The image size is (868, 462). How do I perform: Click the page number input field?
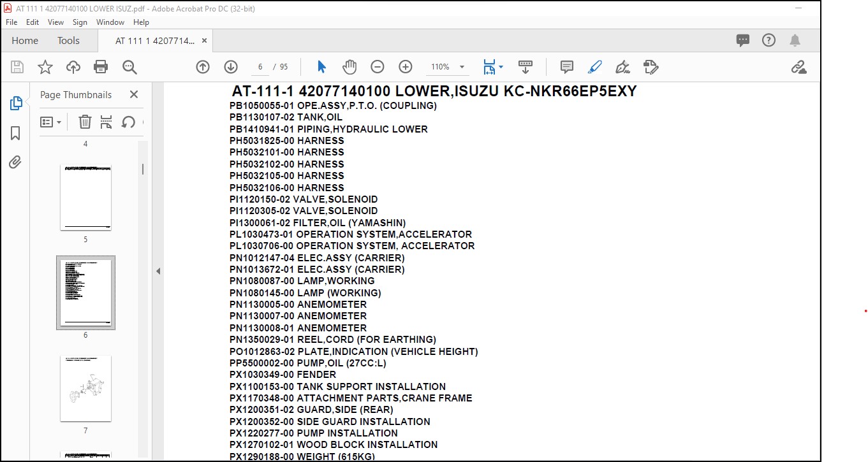point(260,67)
